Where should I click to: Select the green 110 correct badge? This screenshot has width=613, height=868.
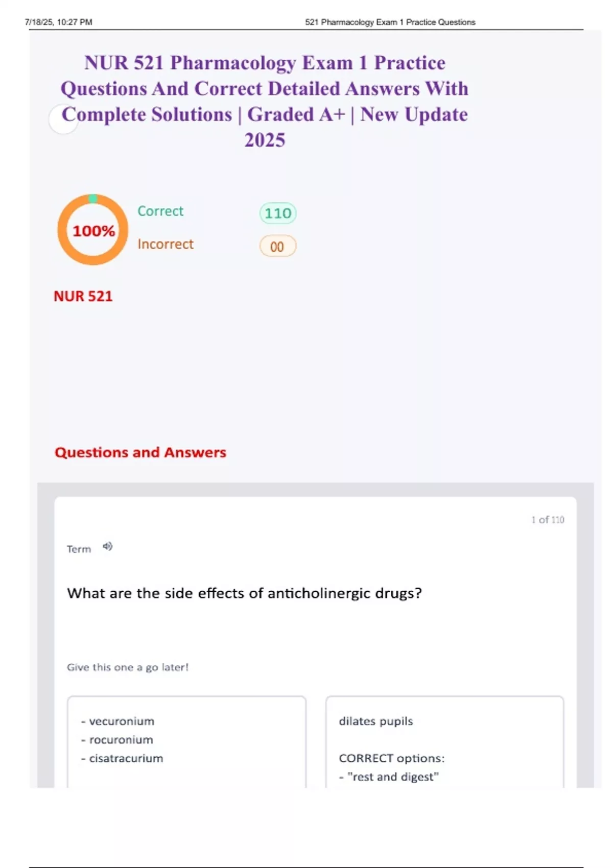278,213
